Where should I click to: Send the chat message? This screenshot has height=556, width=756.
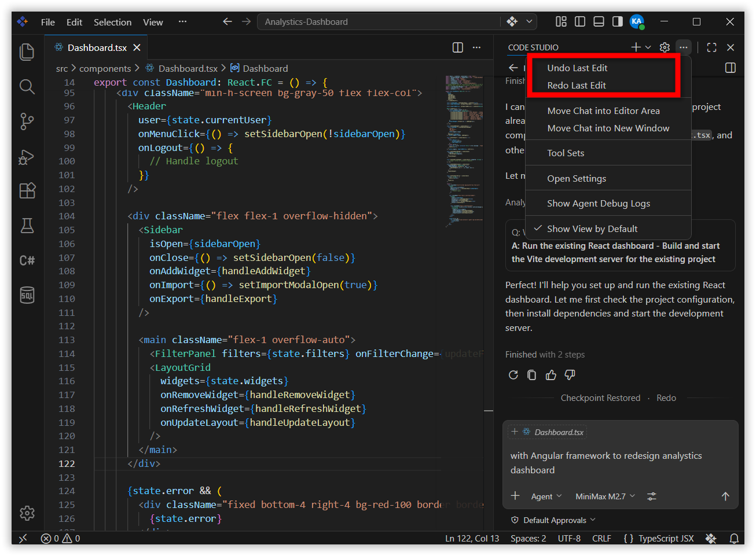click(725, 496)
